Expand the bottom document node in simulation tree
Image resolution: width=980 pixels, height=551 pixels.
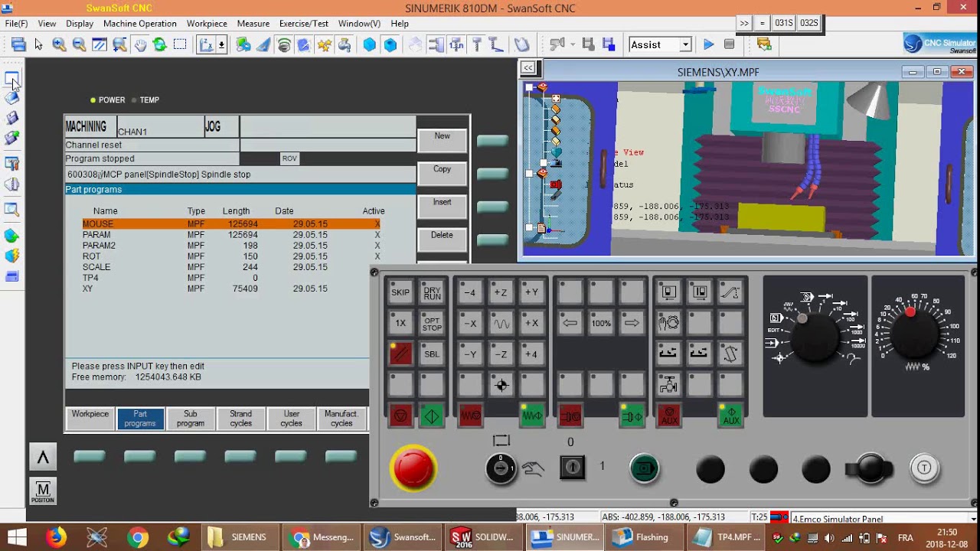pyautogui.click(x=529, y=227)
